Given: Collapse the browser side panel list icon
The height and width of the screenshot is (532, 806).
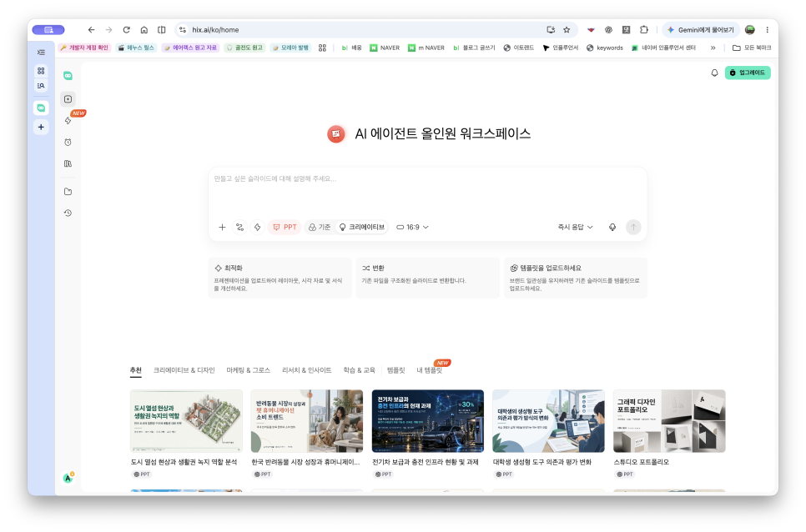Looking at the screenshot, I should pos(41,53).
